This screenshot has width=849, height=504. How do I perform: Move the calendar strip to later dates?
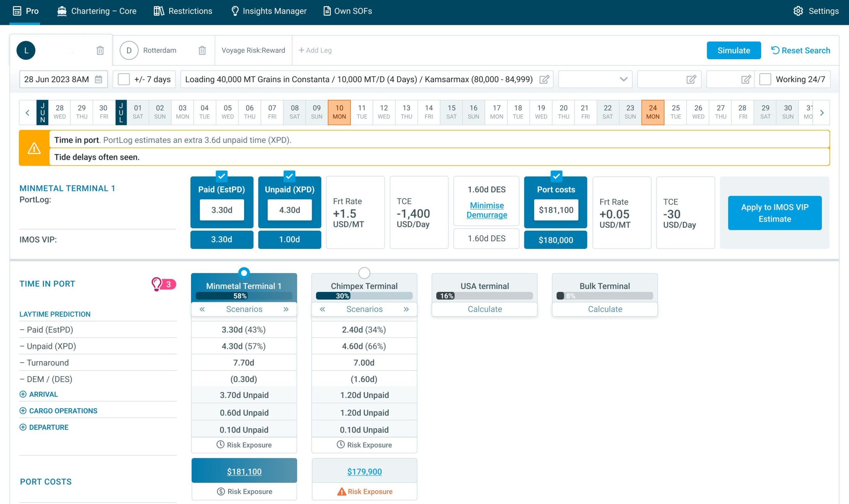tap(821, 112)
